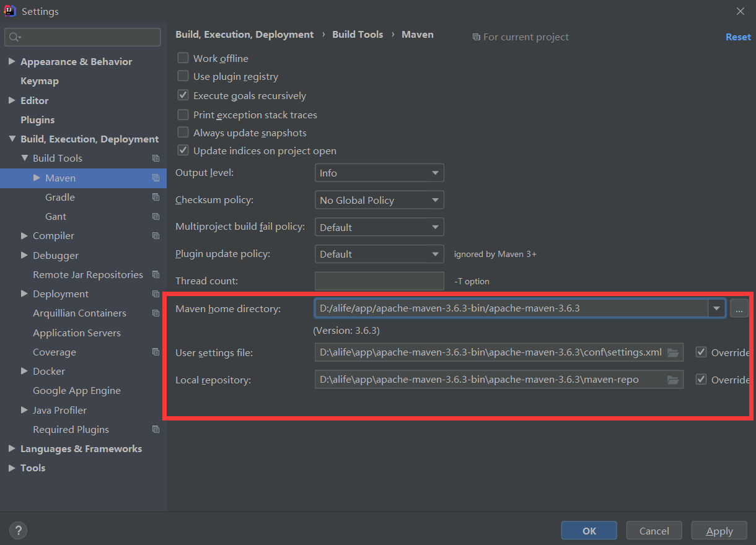
Task: Click Build Tools in the breadcrumb
Action: (358, 35)
